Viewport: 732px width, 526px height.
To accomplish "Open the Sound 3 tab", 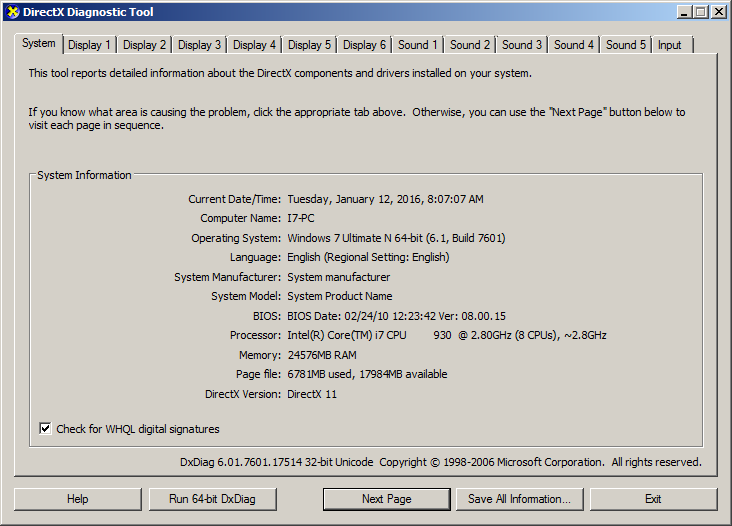I will [522, 45].
